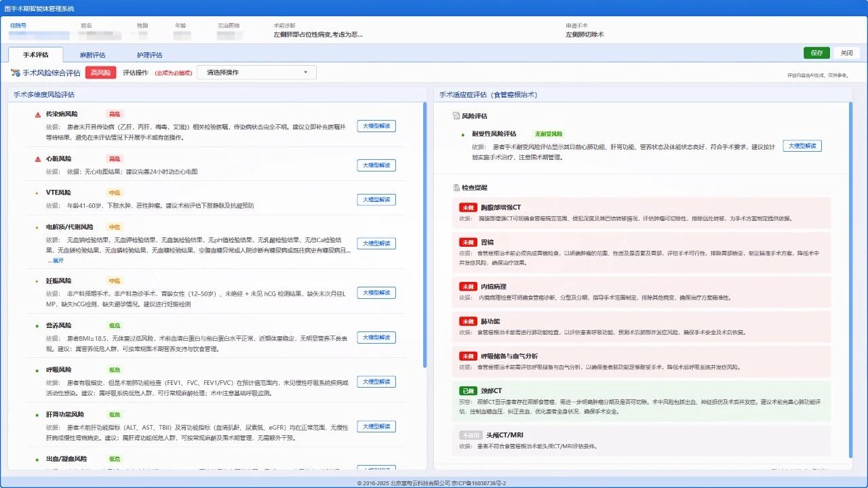868x488 pixels.
Task: Click the 头颅CT/MRI reminder title
Action: (x=505, y=435)
